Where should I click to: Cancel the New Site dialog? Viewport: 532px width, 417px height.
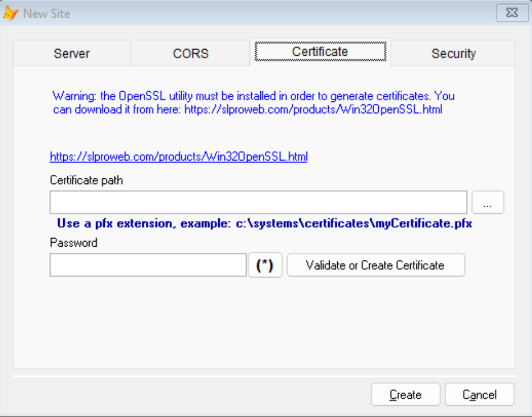point(480,394)
